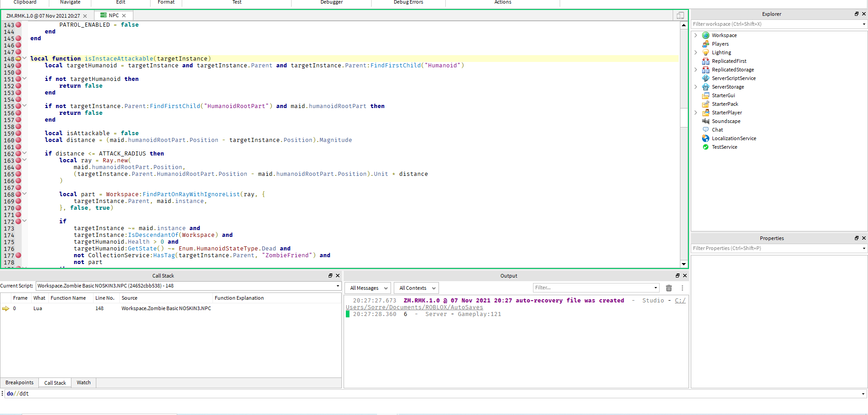Select Workspace icon in Explorer
This screenshot has width=868, height=415.
pos(705,35)
